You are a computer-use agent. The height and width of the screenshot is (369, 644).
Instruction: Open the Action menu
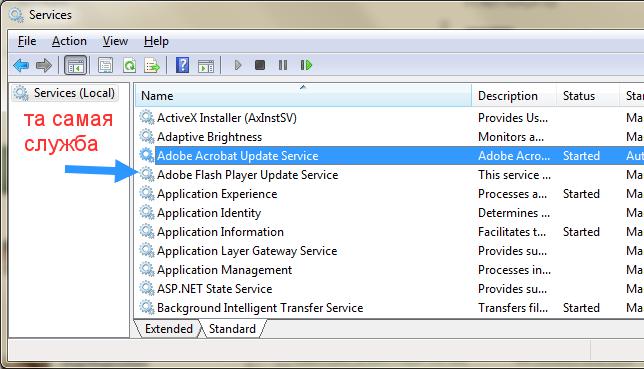pos(69,41)
